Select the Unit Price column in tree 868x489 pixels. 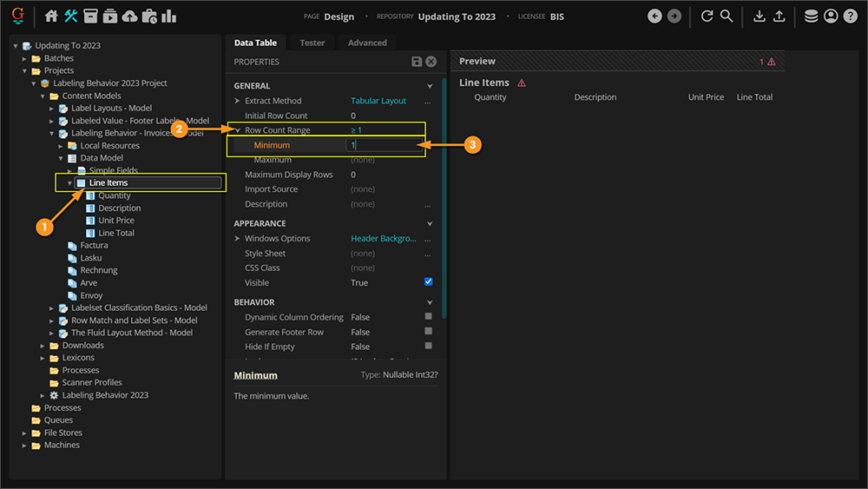click(x=116, y=221)
